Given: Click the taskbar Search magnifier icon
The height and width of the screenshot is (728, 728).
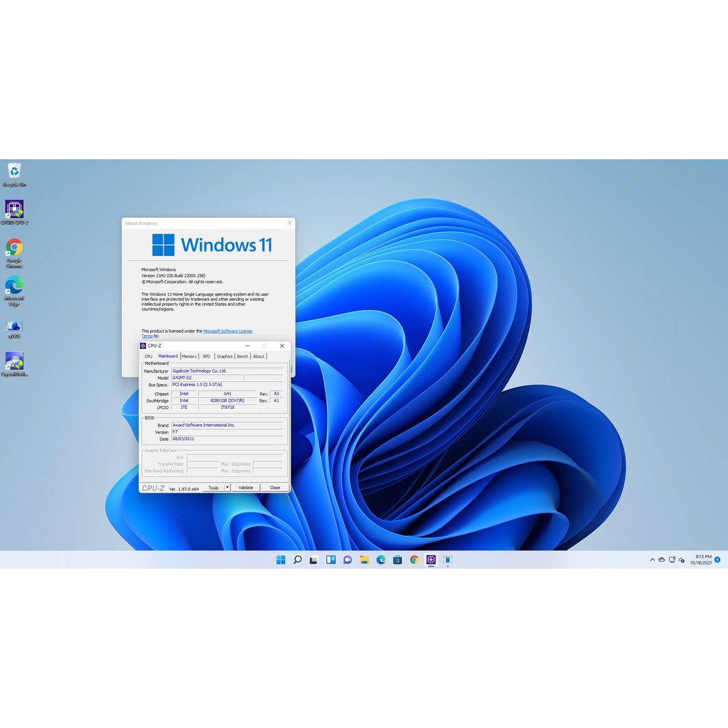Looking at the screenshot, I should (x=297, y=560).
